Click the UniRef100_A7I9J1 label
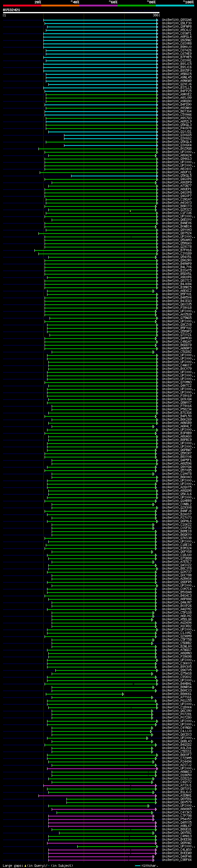The width and height of the screenshot is (197, 868). [177, 785]
